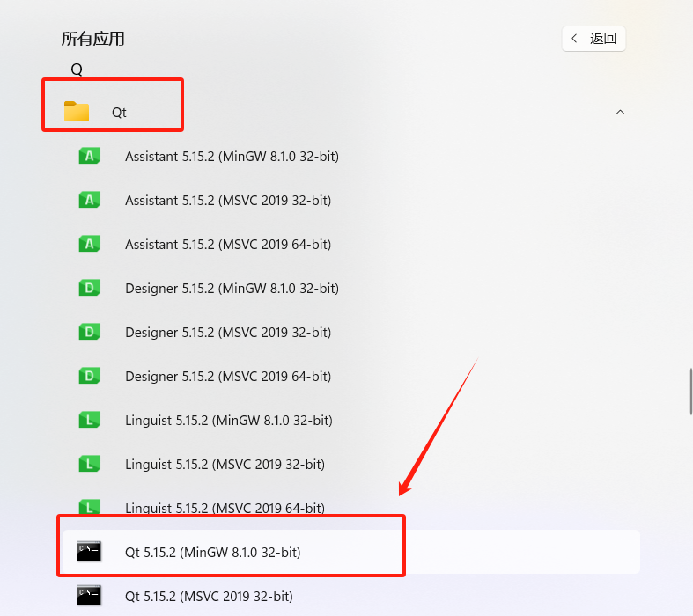The height and width of the screenshot is (616, 693).
Task: Select the Qt 5.15.2 (MinGW 8.1.0 32-bit) entry
Action: (x=350, y=552)
